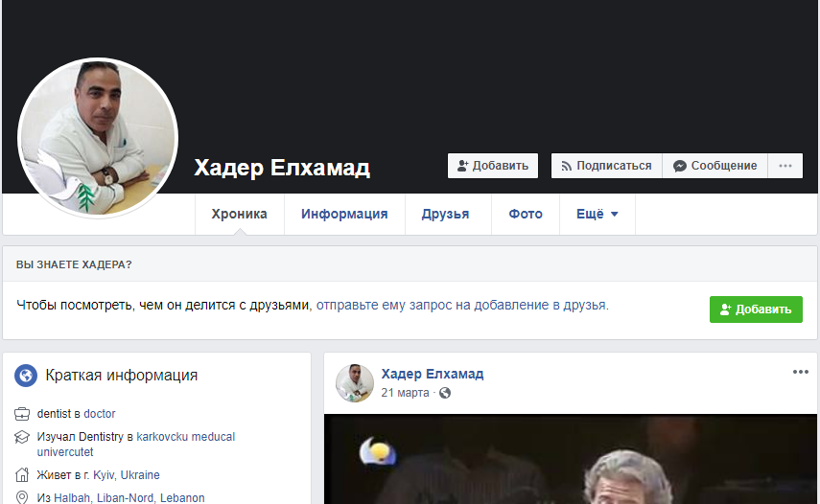Open the three-dots profile actions button
Viewport: 820px width, 504px height.
[785, 166]
